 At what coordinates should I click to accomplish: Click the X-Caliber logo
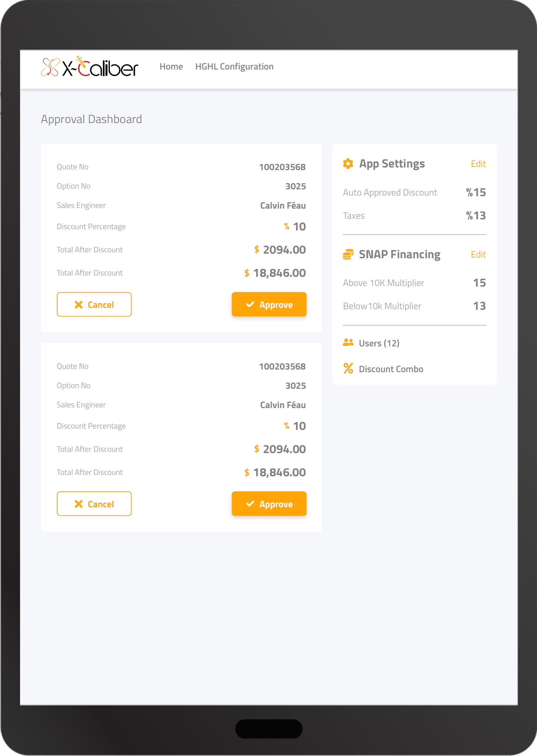[89, 67]
